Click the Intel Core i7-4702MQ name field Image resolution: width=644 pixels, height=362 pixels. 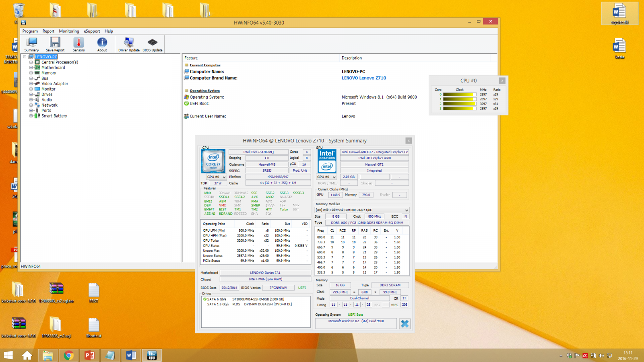point(258,152)
